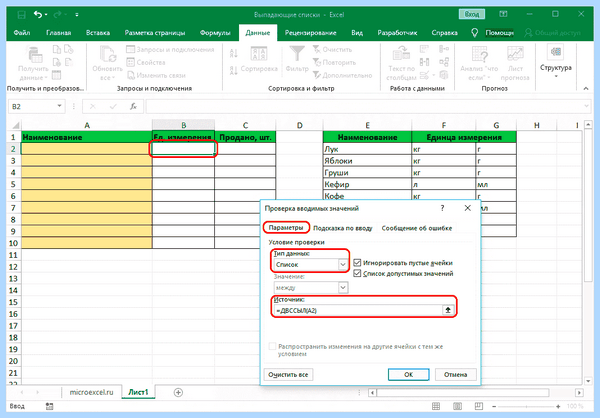
Task: Click the Save icon in the title bar
Action: 22,15
